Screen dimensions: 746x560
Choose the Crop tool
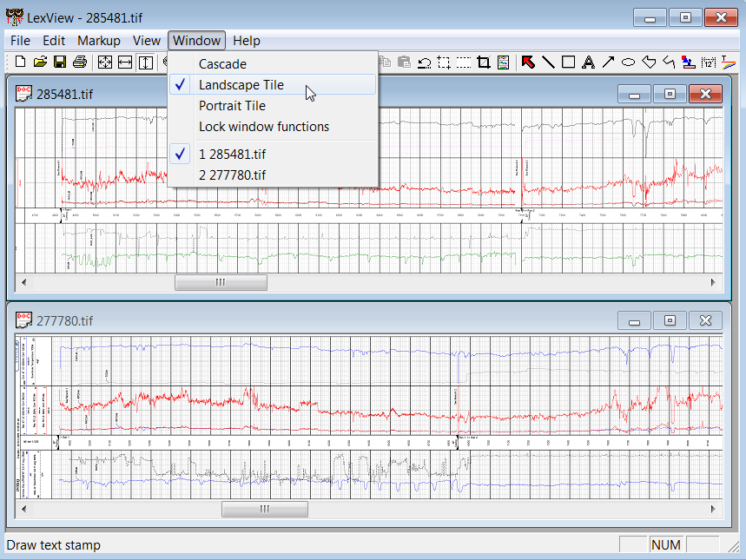point(484,63)
